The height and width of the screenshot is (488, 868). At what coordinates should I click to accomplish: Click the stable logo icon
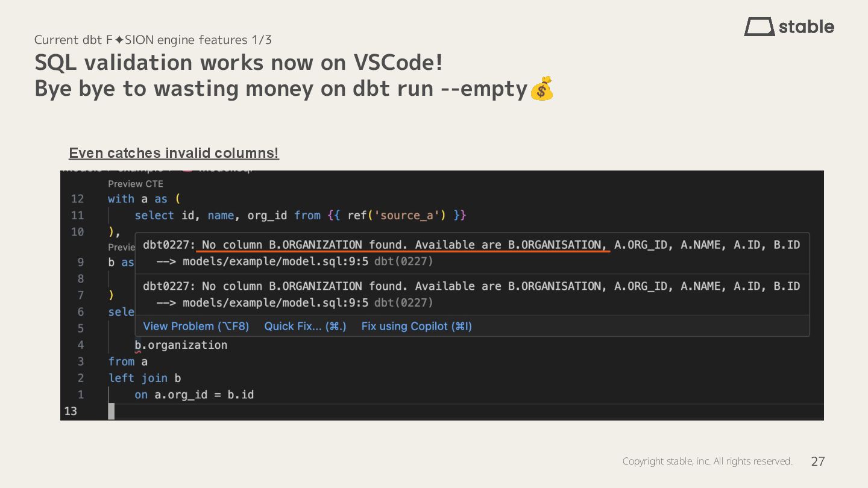[759, 27]
